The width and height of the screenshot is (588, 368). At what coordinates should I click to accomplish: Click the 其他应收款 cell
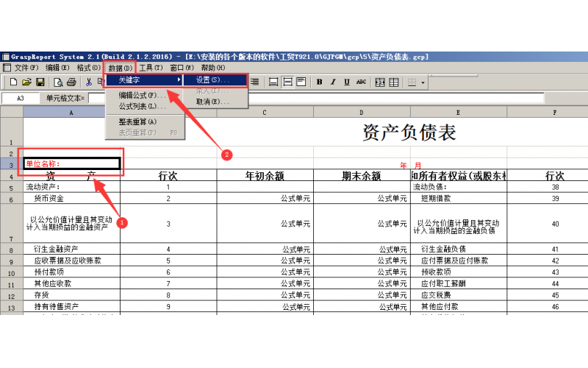[71, 283]
